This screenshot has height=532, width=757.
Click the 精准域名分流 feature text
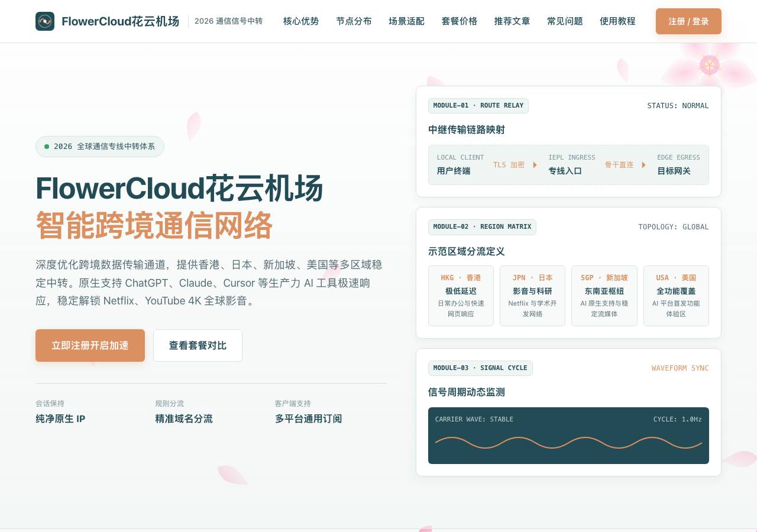(x=184, y=419)
